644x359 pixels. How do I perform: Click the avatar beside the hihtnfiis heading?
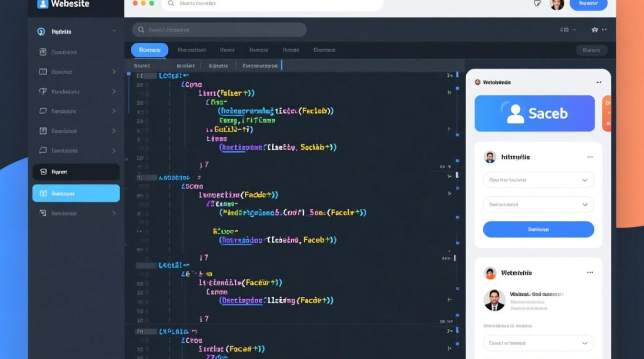click(490, 157)
